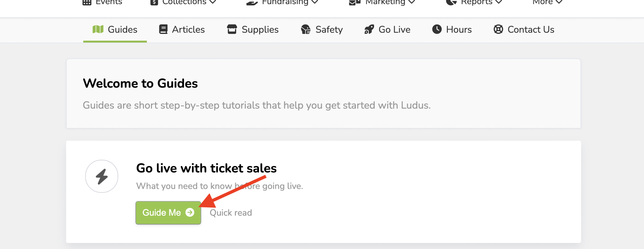
Task: Click the Guides map icon
Action: point(98,30)
